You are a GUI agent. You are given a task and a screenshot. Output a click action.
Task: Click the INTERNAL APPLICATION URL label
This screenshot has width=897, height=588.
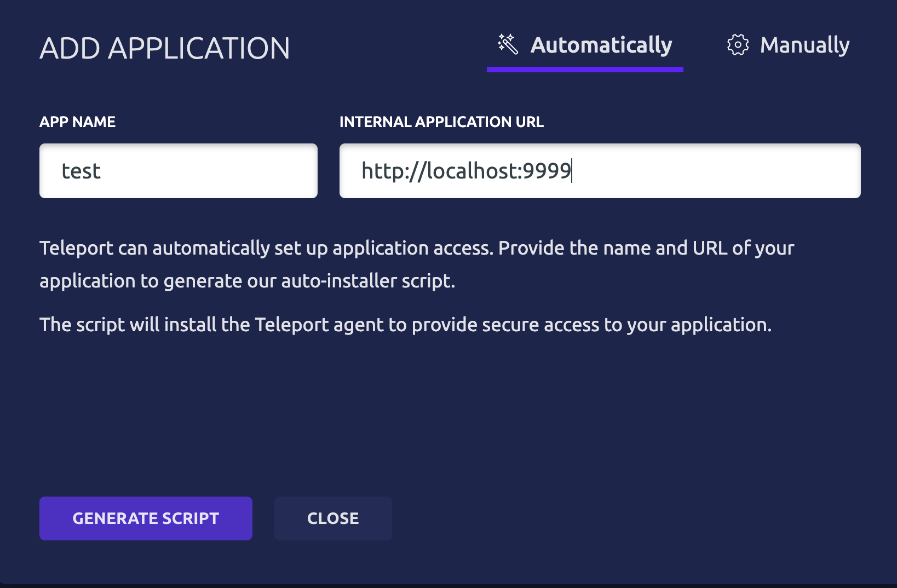click(x=442, y=122)
